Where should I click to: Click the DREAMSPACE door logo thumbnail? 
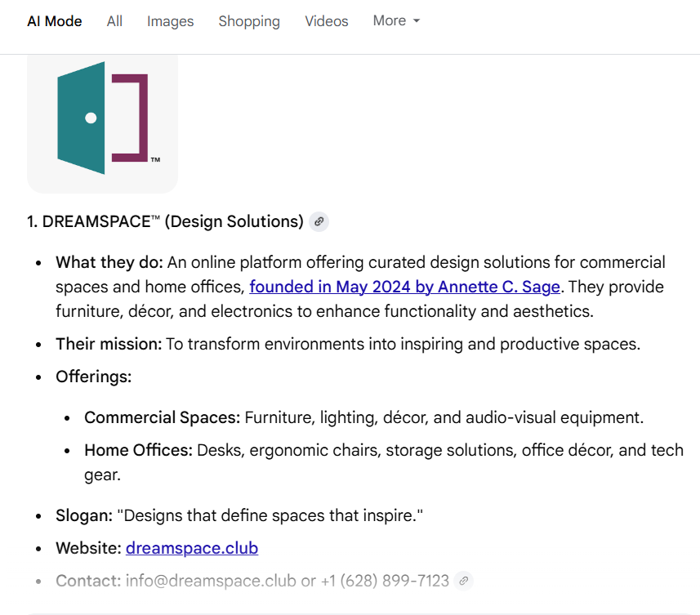coord(103,123)
